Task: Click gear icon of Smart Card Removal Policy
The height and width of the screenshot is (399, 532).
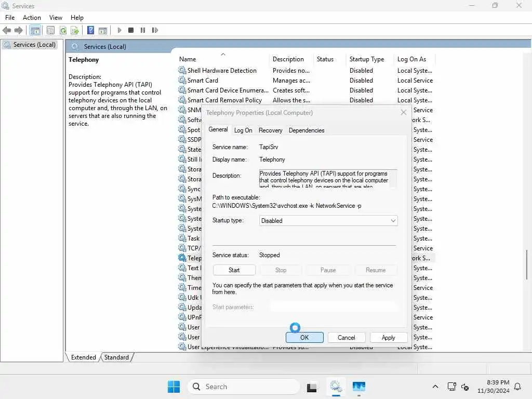Action: coord(182,100)
